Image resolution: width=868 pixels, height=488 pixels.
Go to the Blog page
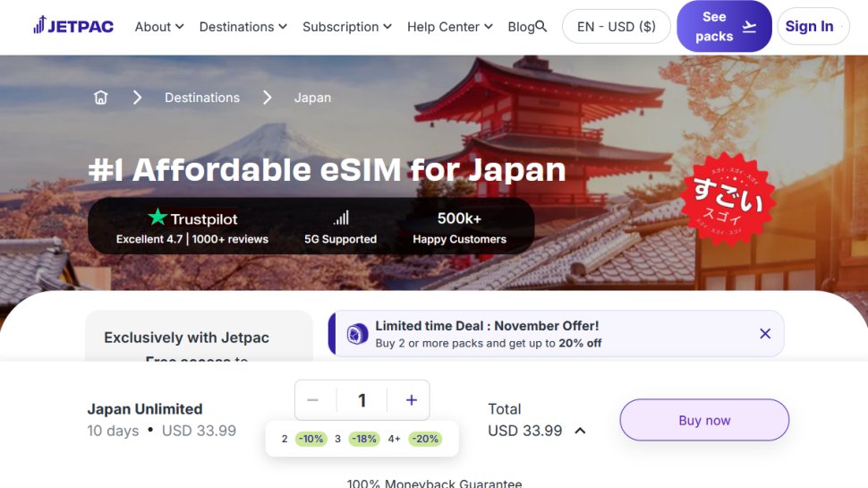pyautogui.click(x=521, y=27)
